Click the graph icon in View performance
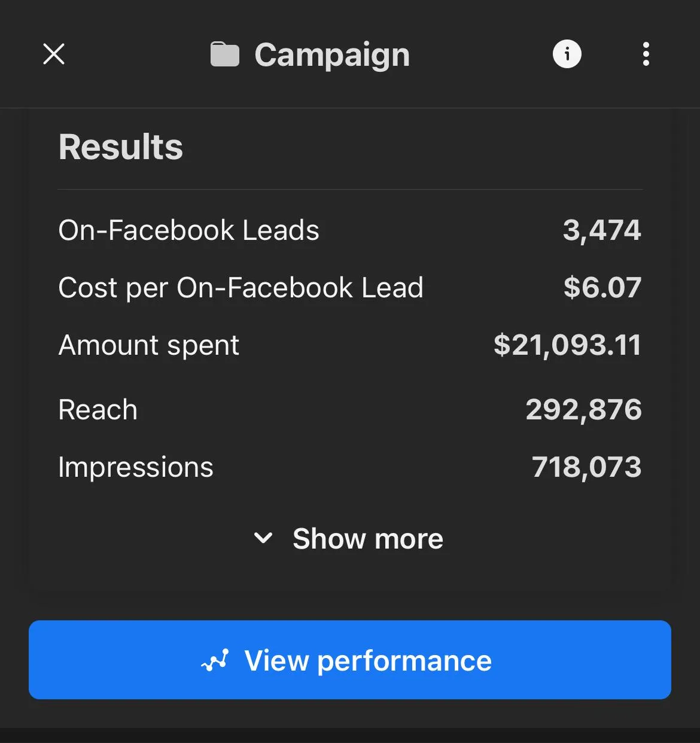 point(215,660)
